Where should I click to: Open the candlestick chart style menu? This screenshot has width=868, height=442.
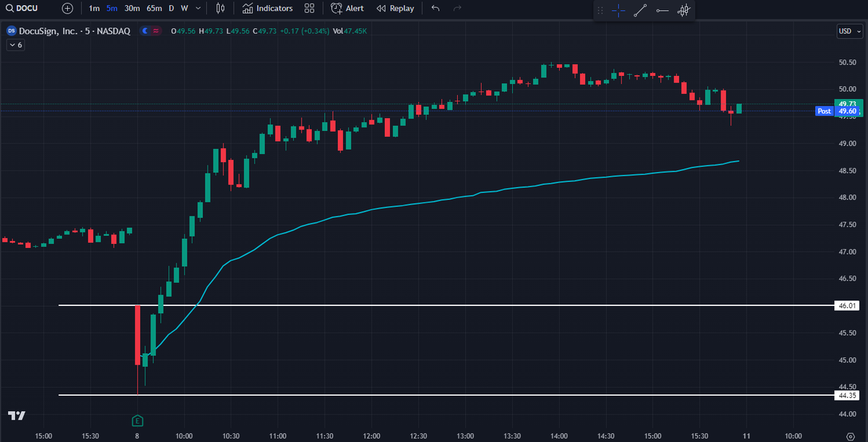tap(221, 9)
